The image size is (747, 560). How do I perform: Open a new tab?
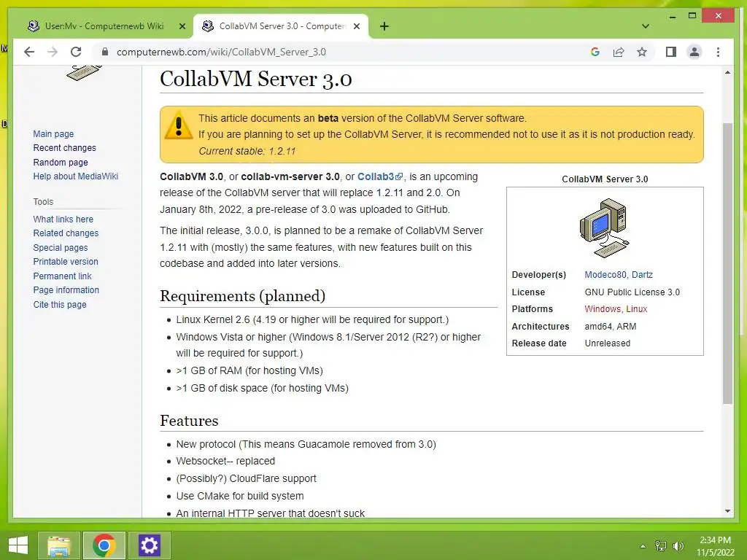point(384,26)
